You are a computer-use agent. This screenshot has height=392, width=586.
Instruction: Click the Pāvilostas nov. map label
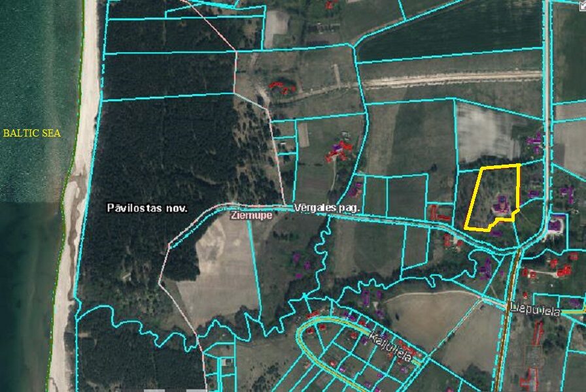click(147, 208)
